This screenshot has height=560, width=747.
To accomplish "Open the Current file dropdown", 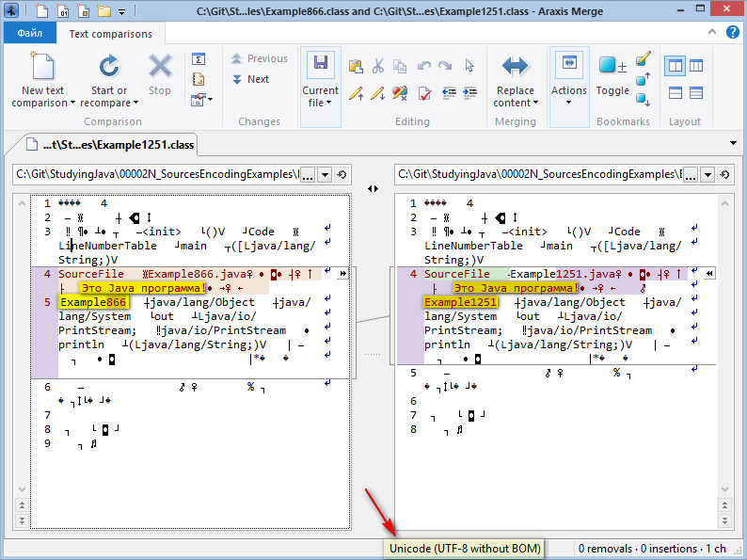I will tap(320, 97).
